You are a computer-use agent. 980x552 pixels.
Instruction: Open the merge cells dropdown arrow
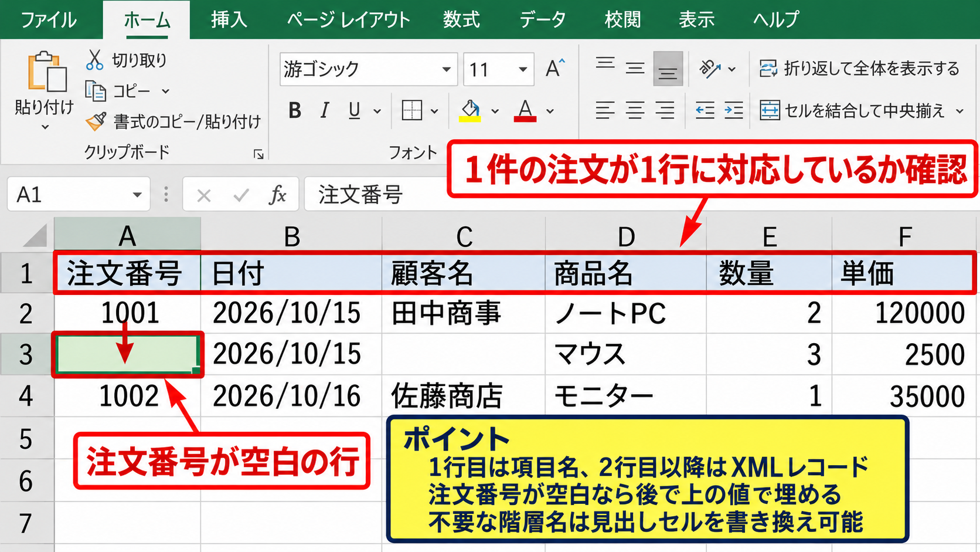point(959,110)
